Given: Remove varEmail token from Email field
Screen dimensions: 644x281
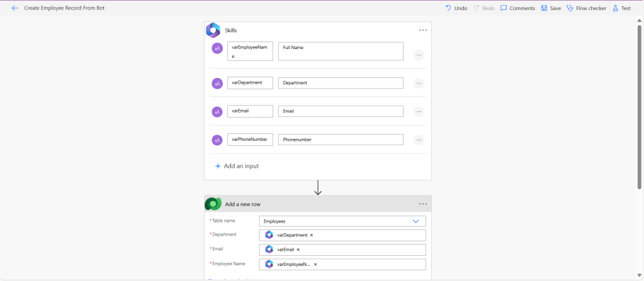Looking at the screenshot, I should pos(298,250).
